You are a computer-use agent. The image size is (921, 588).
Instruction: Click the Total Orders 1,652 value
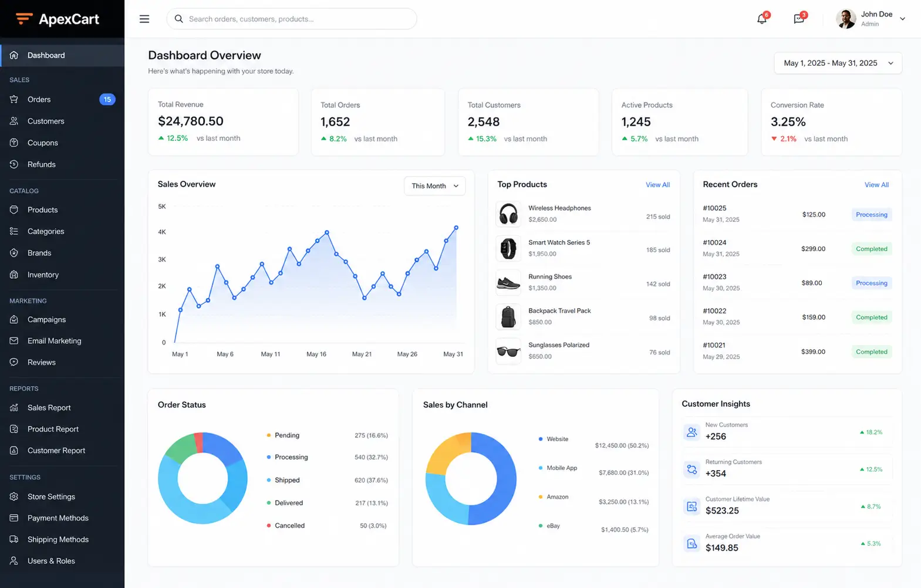click(x=335, y=122)
